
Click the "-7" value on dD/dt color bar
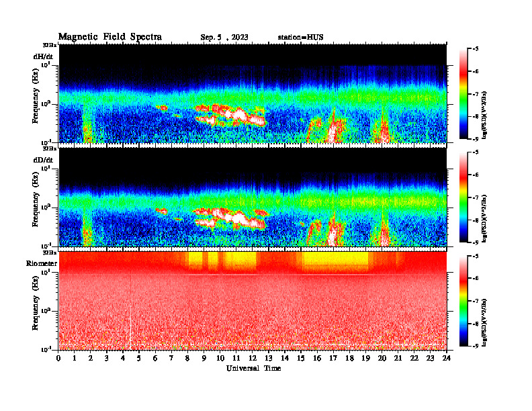point(476,197)
